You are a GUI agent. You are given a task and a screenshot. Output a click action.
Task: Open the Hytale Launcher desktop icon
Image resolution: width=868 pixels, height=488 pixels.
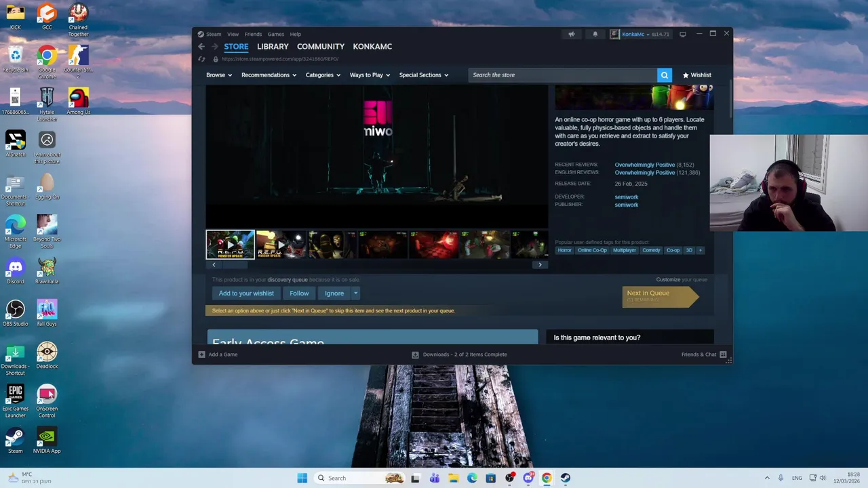(47, 104)
